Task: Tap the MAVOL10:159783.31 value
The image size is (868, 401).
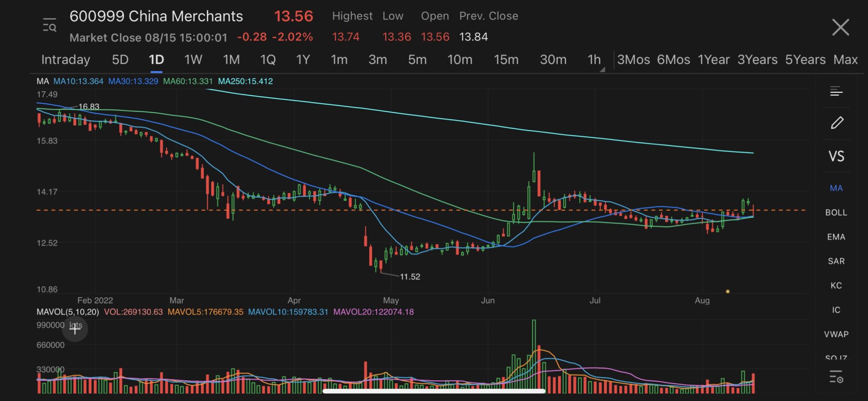Action: point(288,312)
